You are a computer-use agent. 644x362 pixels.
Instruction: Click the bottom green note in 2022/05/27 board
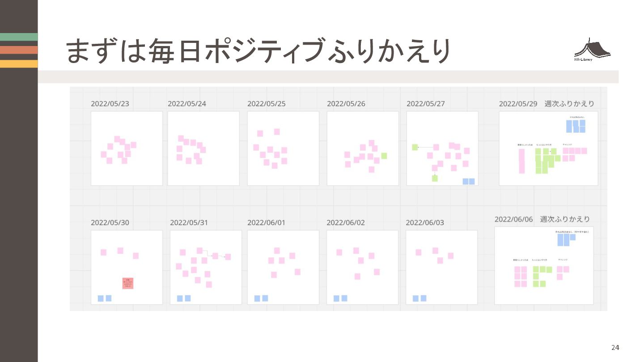tap(435, 178)
